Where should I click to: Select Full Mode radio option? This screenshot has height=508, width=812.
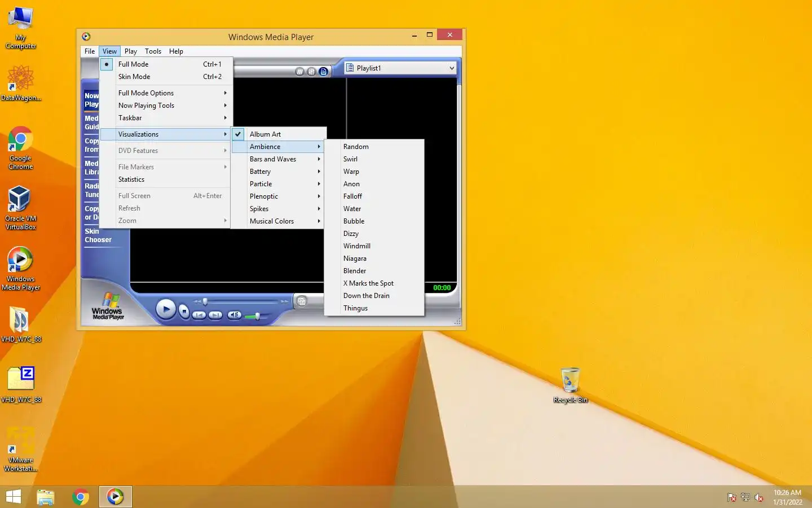165,64
